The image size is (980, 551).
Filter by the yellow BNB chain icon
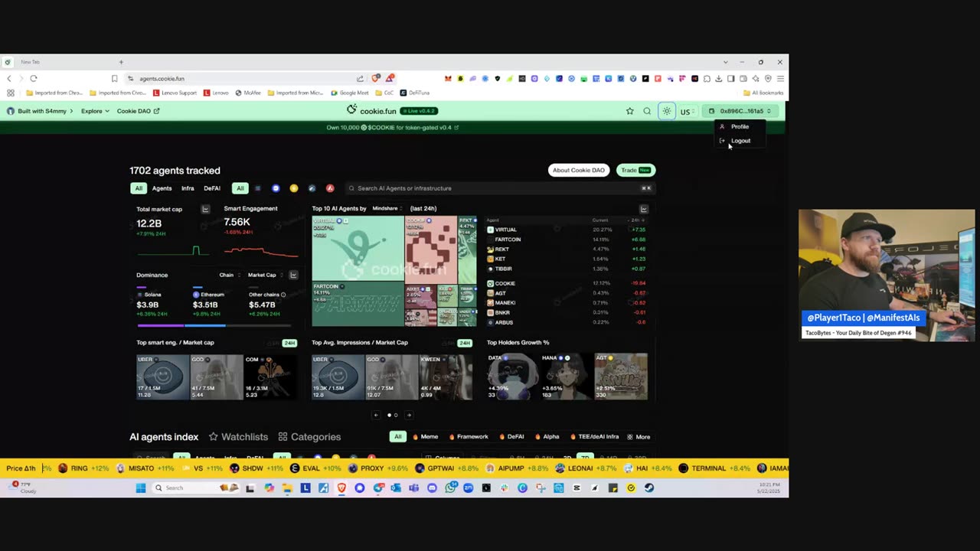(293, 188)
